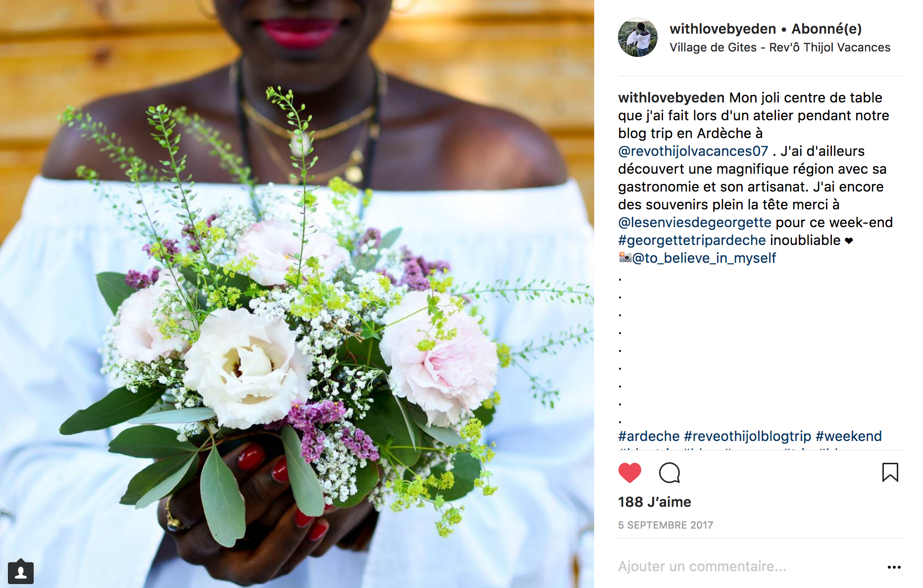923x588 pixels.
Task: Toggle the Abonné(e) follow status
Action: [826, 29]
